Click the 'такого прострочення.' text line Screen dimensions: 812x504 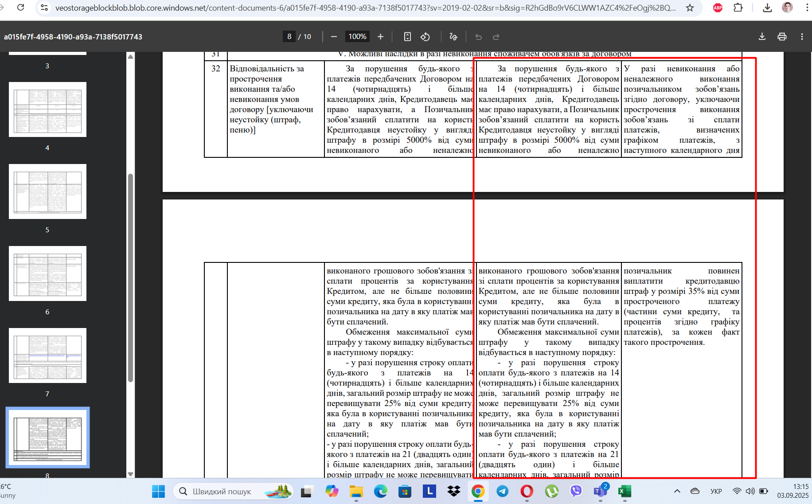point(664,342)
